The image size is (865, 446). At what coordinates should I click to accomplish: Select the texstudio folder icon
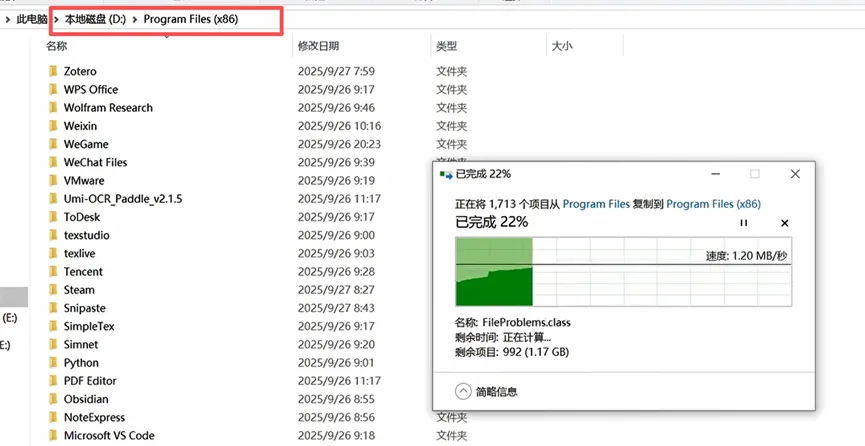(54, 235)
